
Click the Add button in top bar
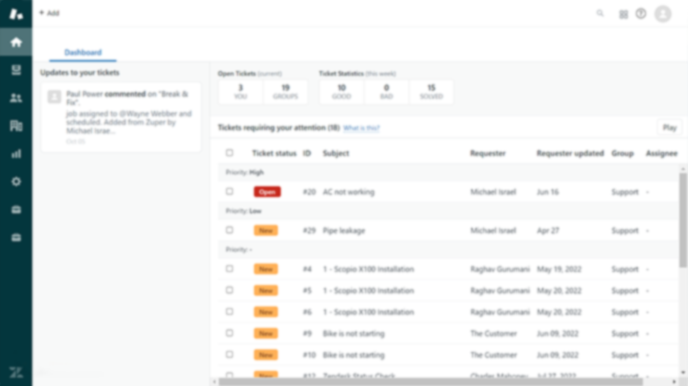49,13
